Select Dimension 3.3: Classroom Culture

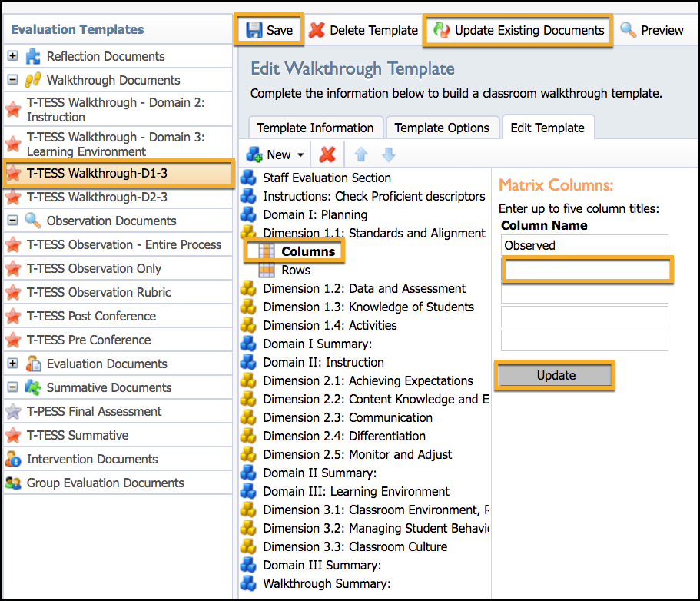pos(355,546)
